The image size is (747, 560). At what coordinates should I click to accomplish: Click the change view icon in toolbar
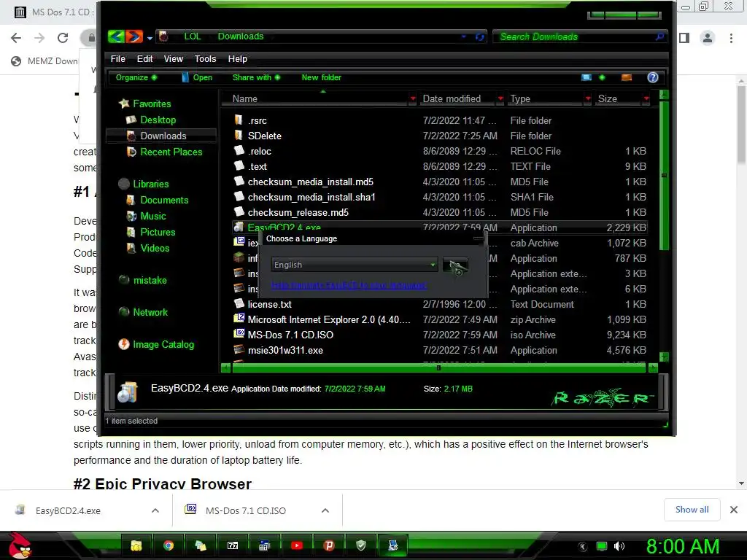pyautogui.click(x=587, y=77)
